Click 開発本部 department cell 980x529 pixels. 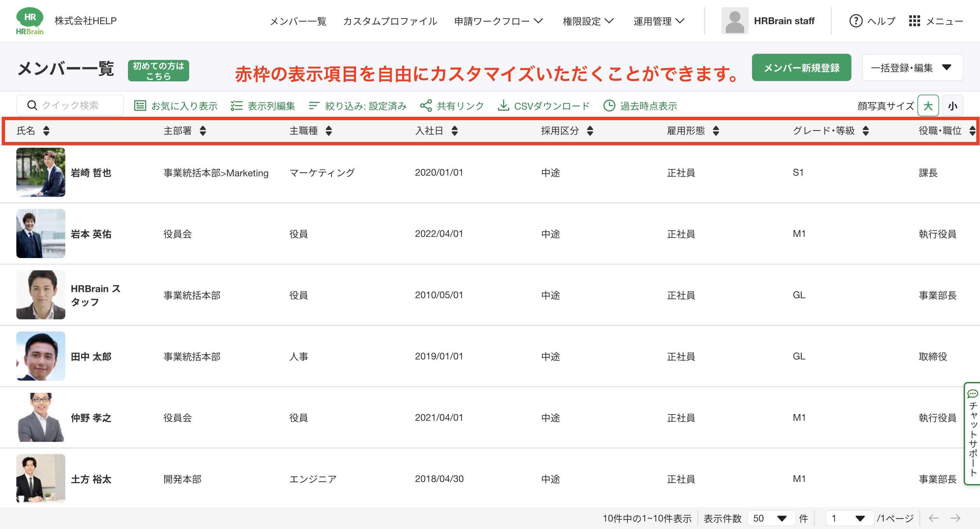[182, 479]
